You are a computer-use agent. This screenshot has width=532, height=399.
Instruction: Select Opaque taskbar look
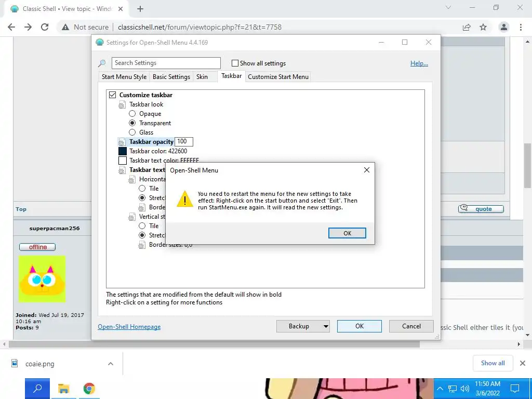tap(132, 114)
